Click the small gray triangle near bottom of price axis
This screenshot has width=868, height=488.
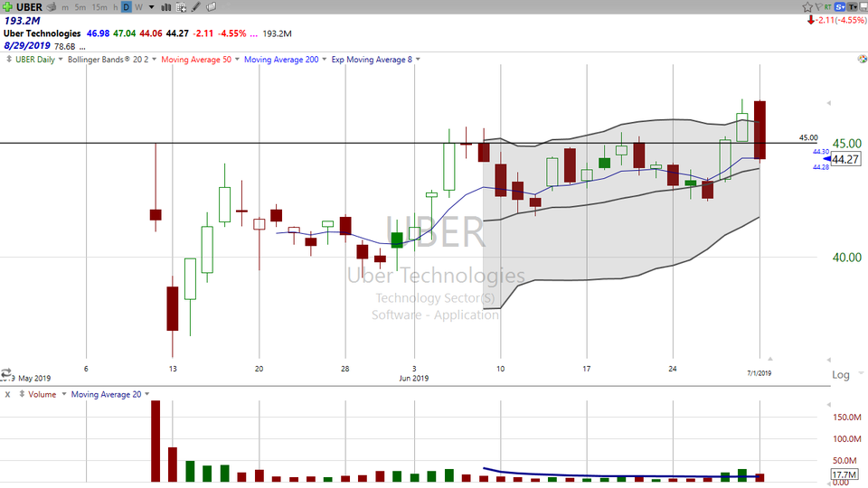[x=829, y=360]
